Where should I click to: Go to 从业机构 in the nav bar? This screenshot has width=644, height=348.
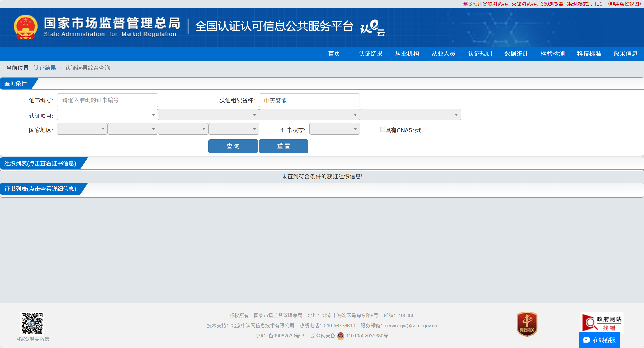[x=407, y=54]
